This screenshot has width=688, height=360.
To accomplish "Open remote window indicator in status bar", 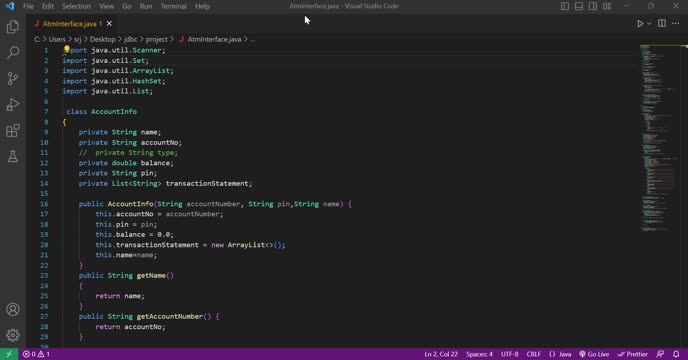I will (9, 354).
